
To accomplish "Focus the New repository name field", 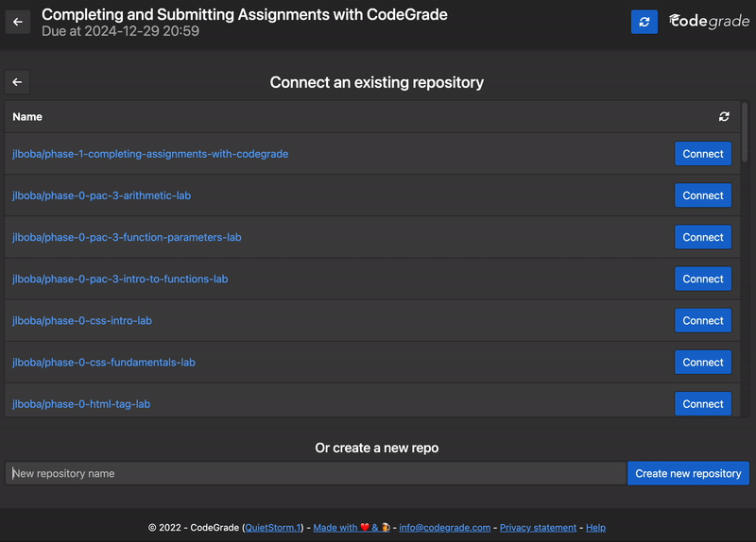I will point(316,473).
